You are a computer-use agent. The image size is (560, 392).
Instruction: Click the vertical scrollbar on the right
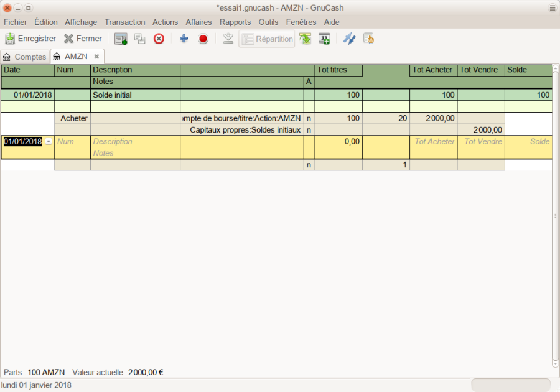click(x=556, y=215)
